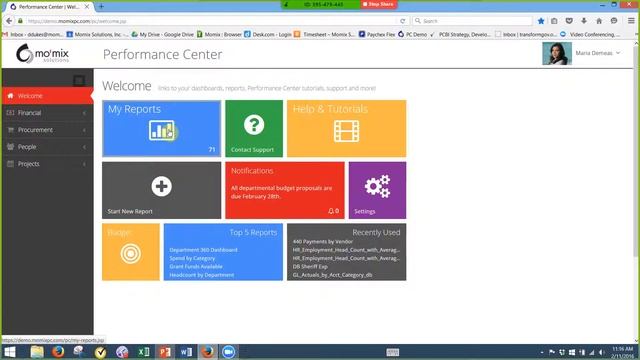Image resolution: width=640 pixels, height=360 pixels.
Task: Open Grant Funds Available report
Action: point(196,267)
